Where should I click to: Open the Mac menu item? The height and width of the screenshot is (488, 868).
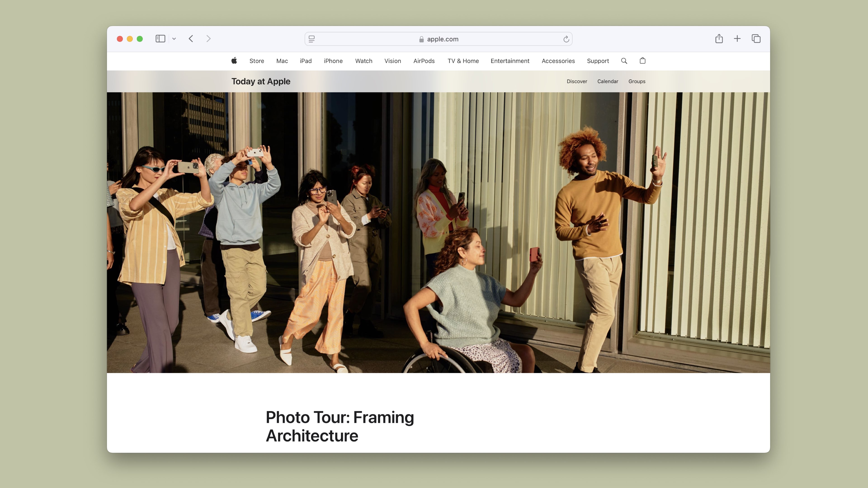coord(282,61)
